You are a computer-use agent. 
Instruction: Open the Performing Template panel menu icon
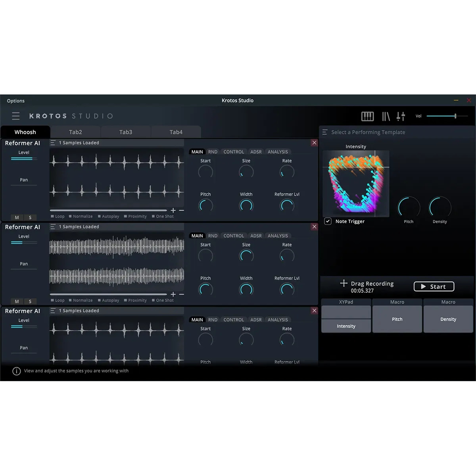click(324, 132)
